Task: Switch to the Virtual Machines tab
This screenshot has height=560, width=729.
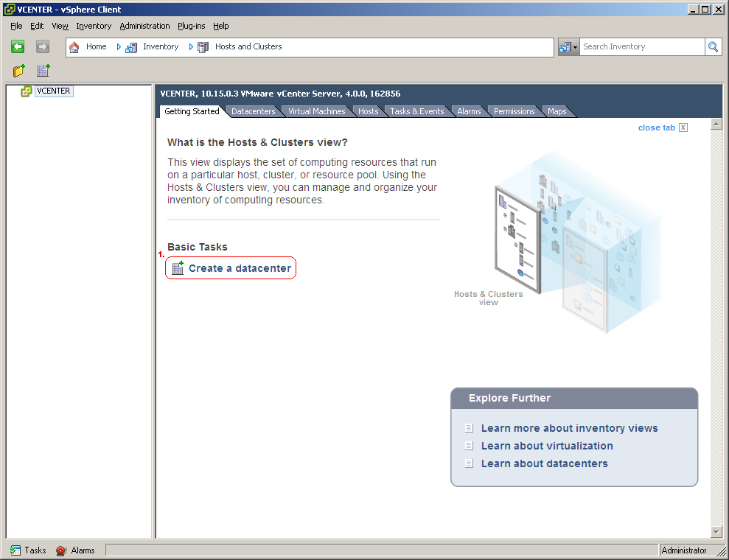Action: coord(317,111)
